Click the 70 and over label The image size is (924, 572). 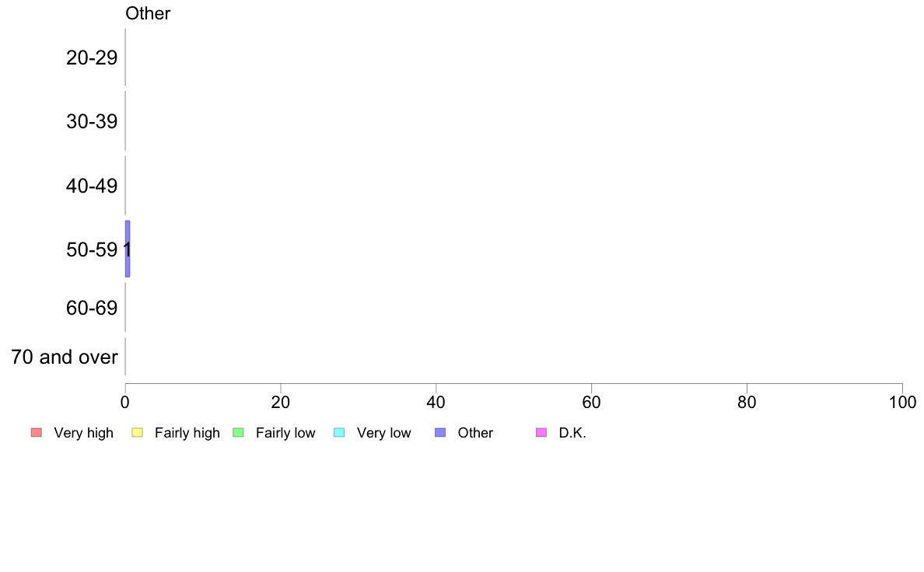65,357
